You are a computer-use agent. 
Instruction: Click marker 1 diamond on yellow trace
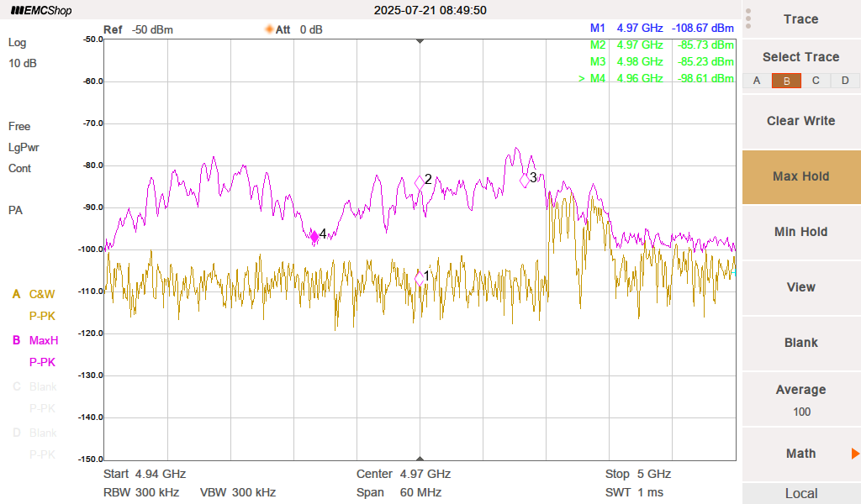click(420, 279)
